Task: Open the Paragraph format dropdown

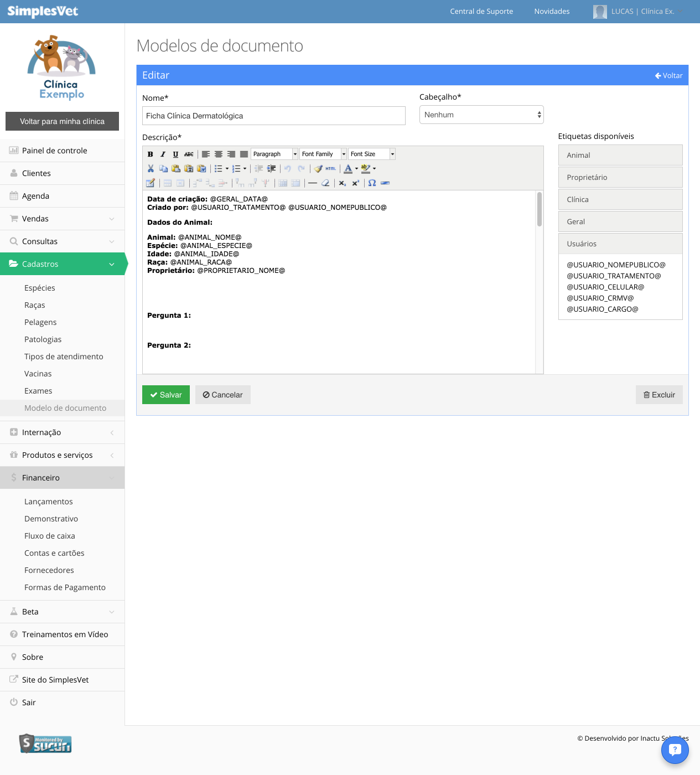Action: (x=274, y=154)
